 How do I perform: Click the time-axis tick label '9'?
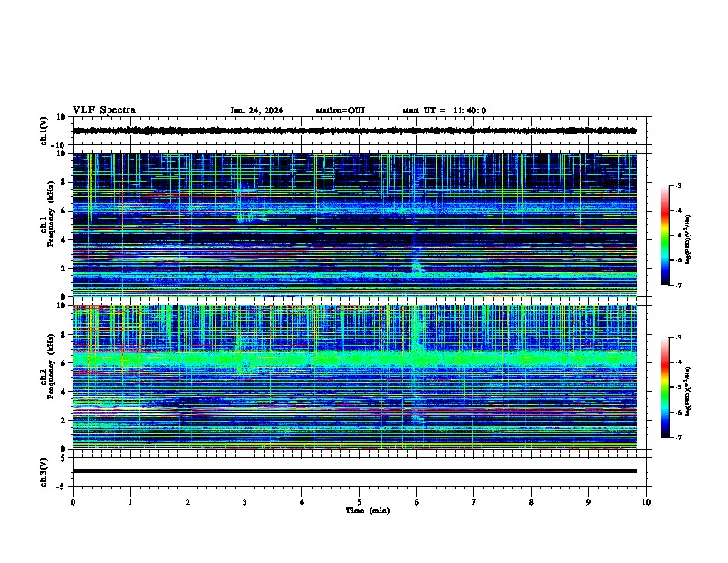588,502
